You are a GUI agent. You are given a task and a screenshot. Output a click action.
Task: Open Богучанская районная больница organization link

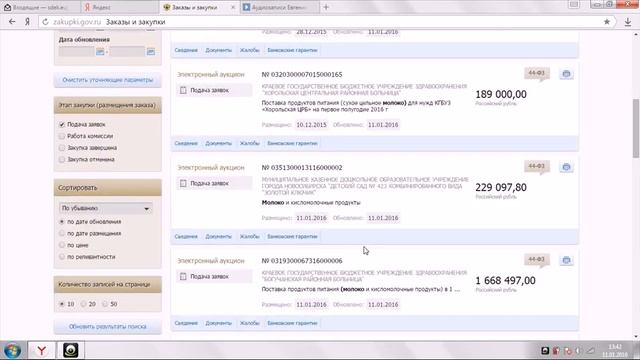click(364, 276)
